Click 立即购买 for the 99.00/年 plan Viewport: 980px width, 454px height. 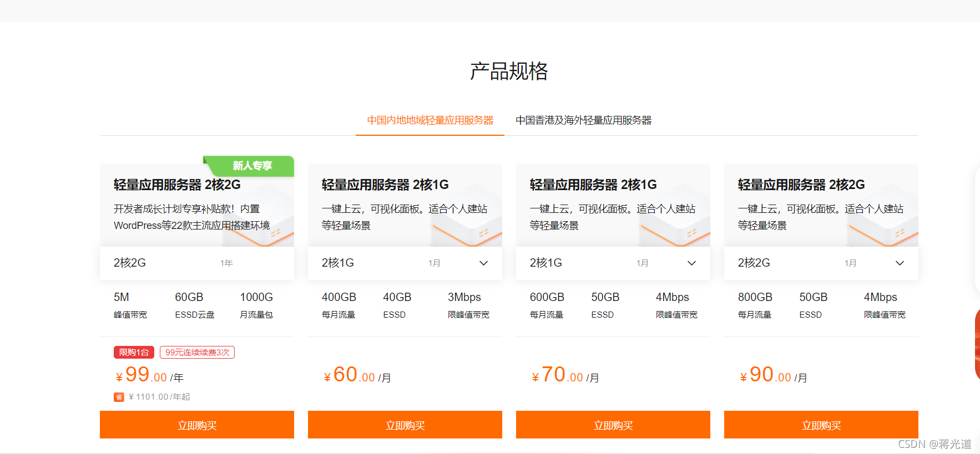tap(197, 425)
